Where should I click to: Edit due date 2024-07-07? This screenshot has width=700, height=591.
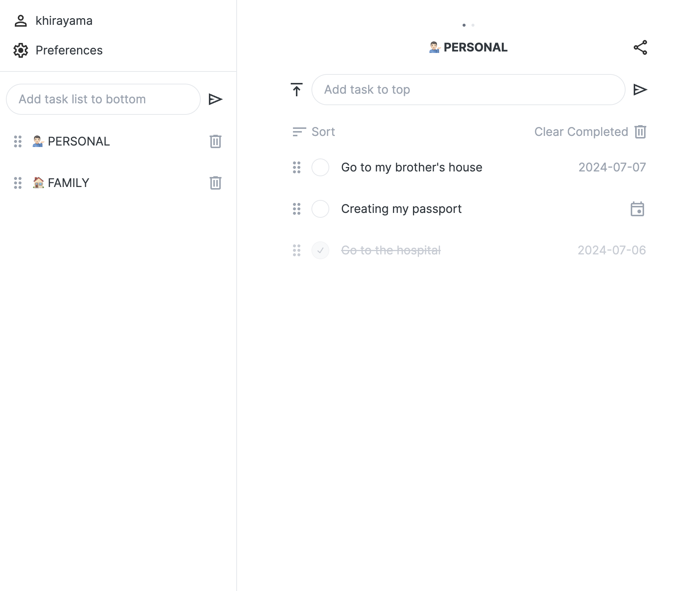click(612, 167)
